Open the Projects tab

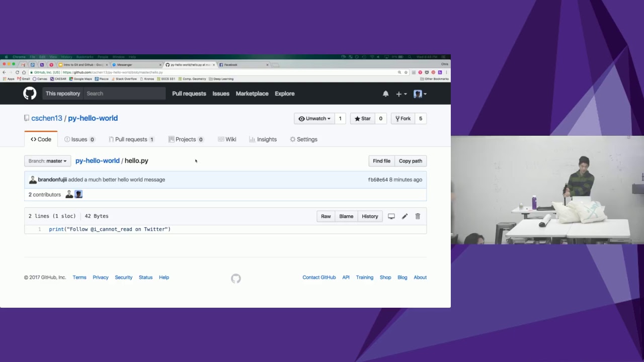(x=186, y=139)
